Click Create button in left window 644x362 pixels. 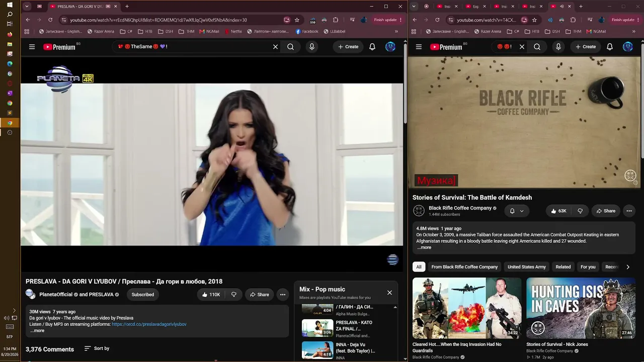point(348,47)
